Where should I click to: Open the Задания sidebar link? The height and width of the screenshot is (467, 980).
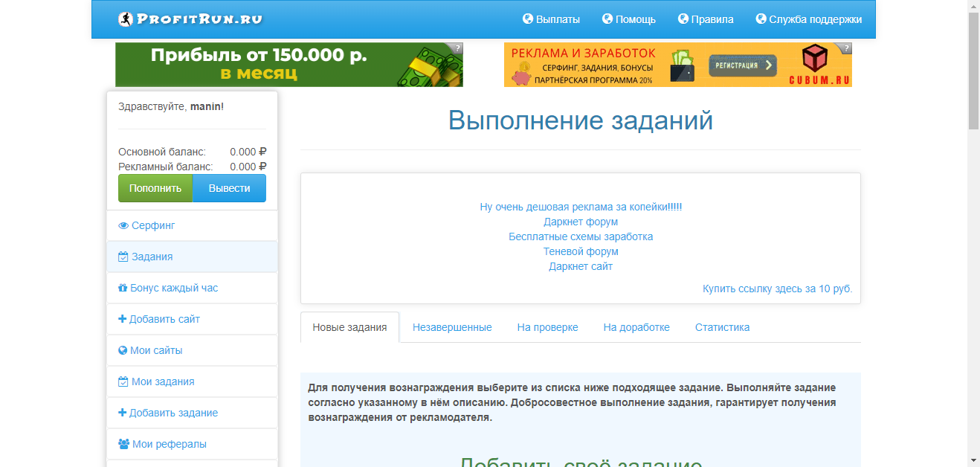[192, 257]
